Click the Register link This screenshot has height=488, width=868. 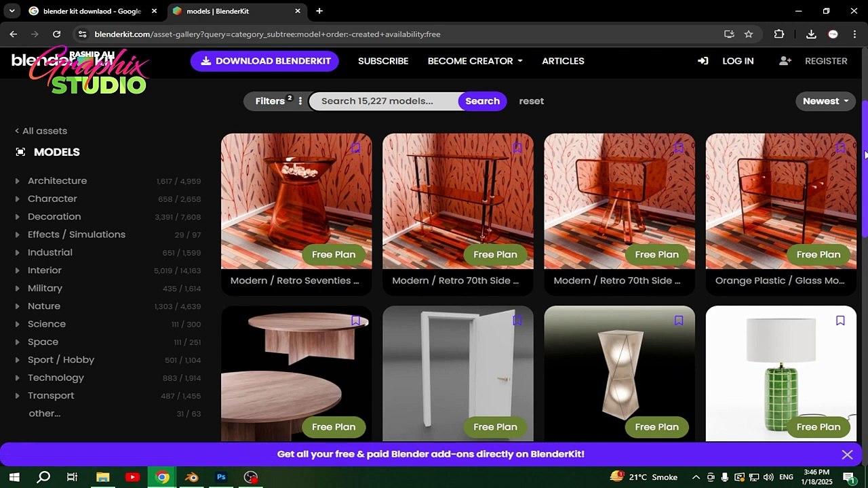click(x=826, y=61)
